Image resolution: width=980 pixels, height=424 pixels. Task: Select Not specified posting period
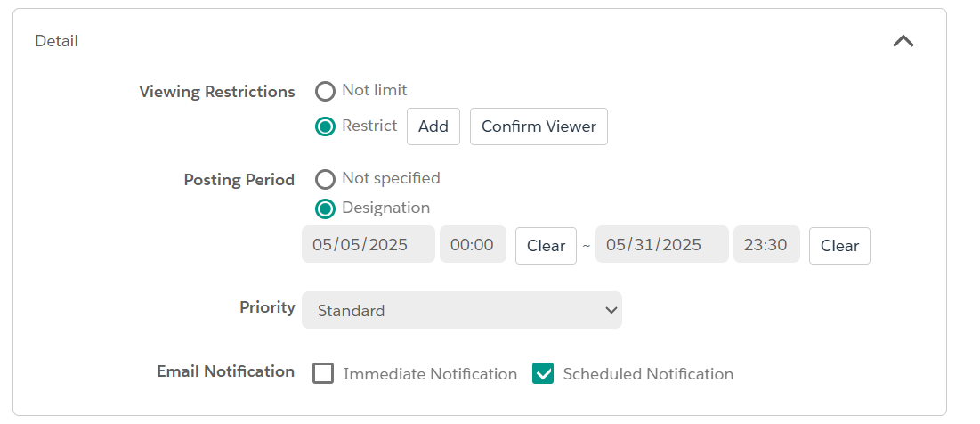[325, 179]
